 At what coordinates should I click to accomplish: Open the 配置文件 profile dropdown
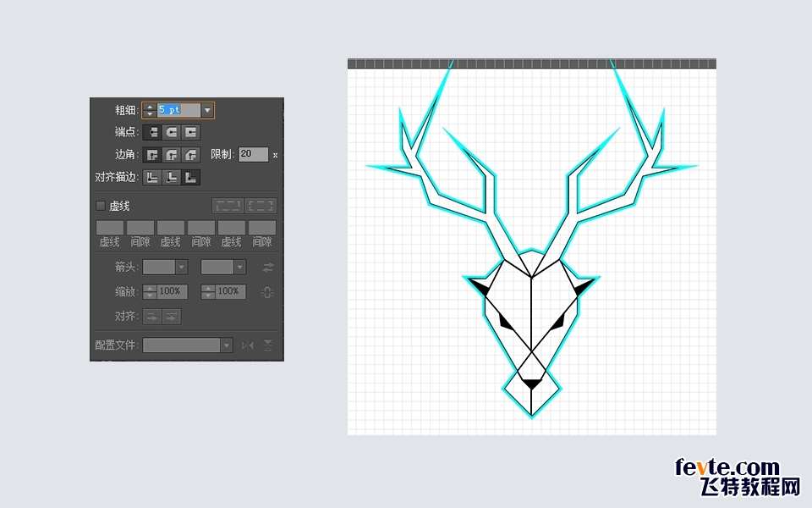click(x=227, y=345)
